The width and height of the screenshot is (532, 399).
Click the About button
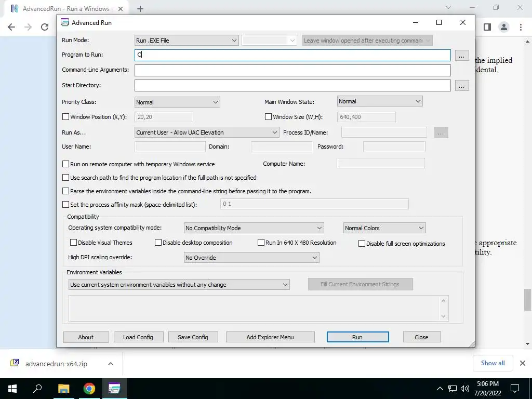(86, 337)
